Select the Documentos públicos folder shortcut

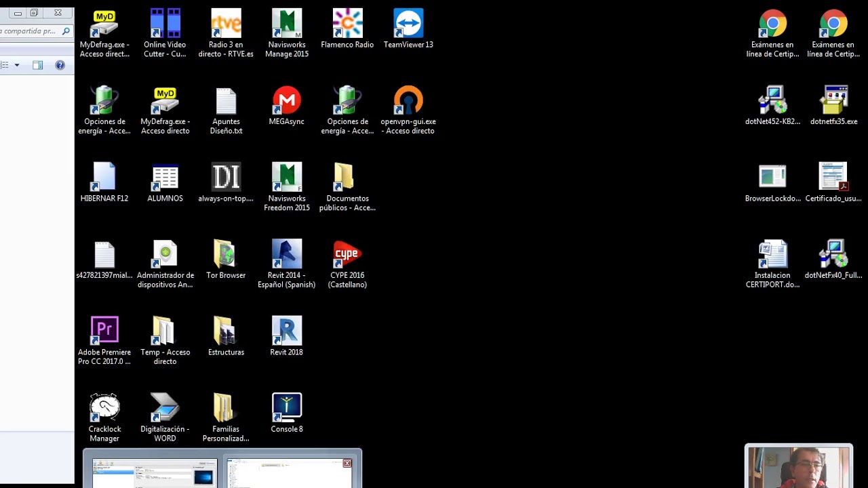coord(347,187)
